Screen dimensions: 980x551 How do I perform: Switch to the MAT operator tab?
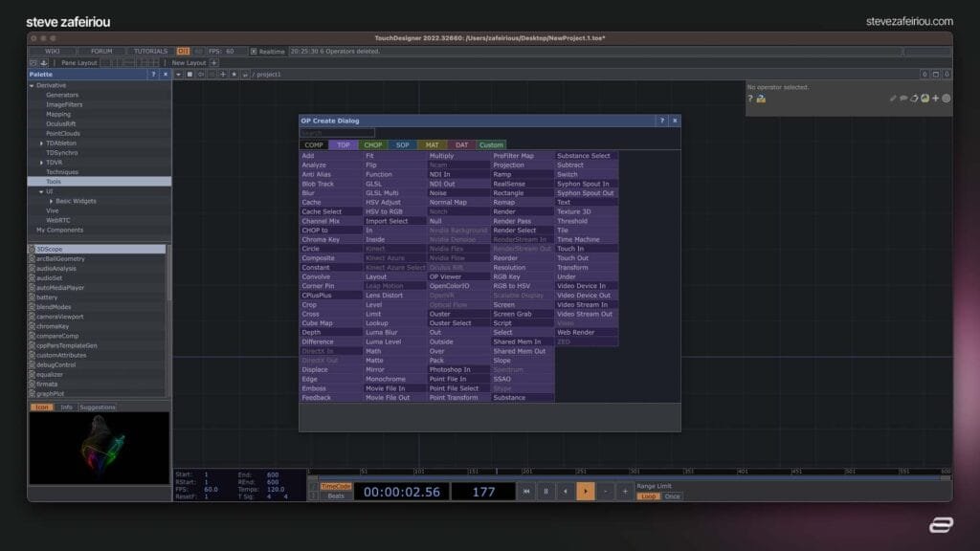click(x=432, y=145)
